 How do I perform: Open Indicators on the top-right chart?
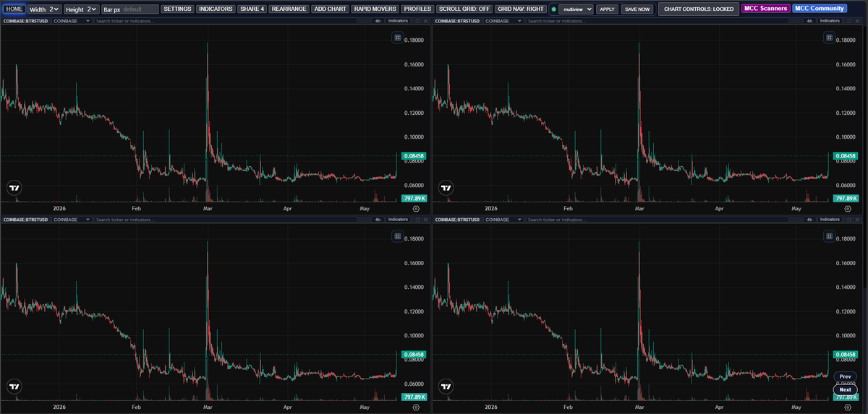pyautogui.click(x=830, y=21)
